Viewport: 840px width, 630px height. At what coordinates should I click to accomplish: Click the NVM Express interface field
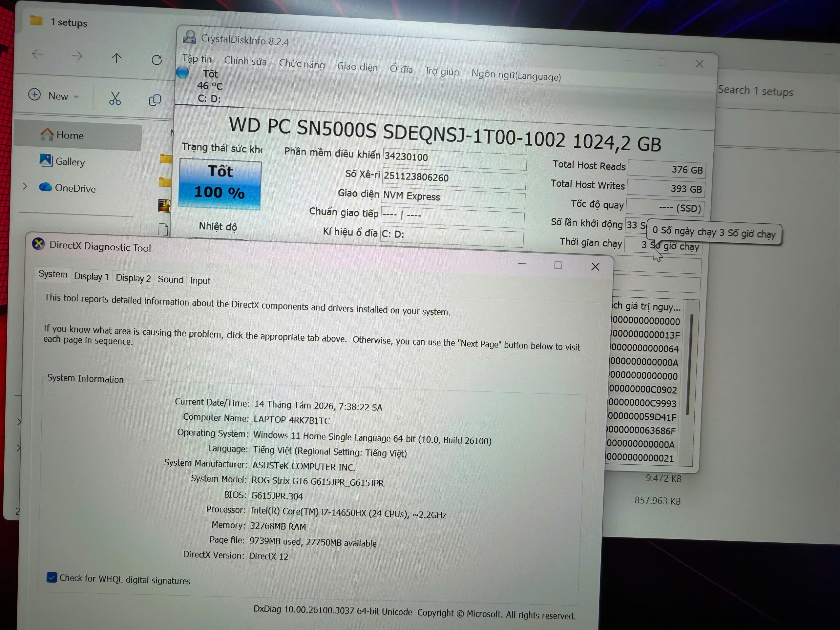coord(453,199)
